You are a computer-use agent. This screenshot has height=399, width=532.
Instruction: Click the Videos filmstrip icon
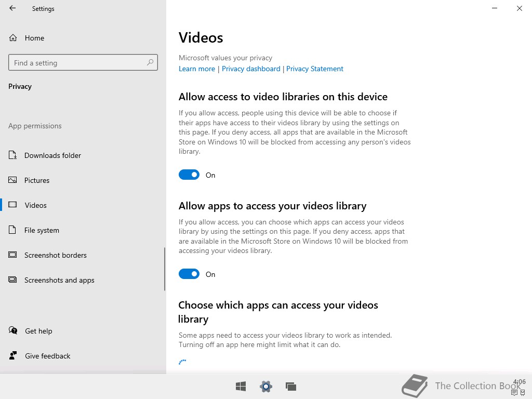(x=12, y=205)
